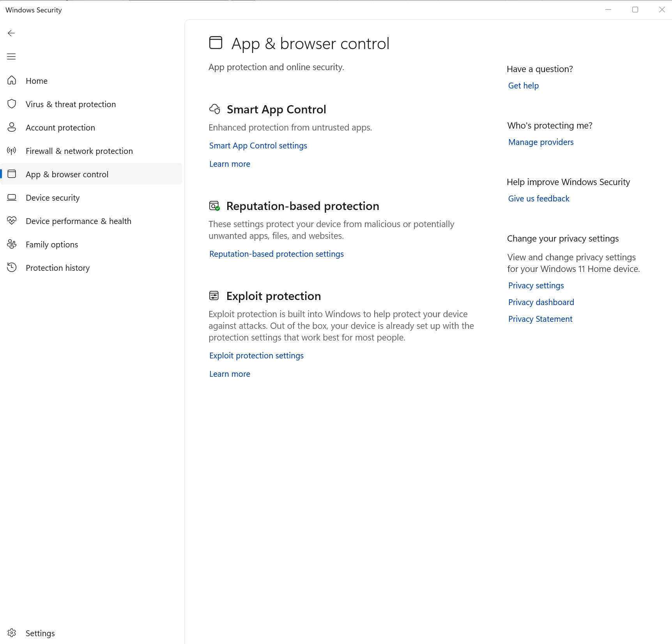The width and height of the screenshot is (672, 644).
Task: Open Exploit protection settings
Action: point(256,356)
